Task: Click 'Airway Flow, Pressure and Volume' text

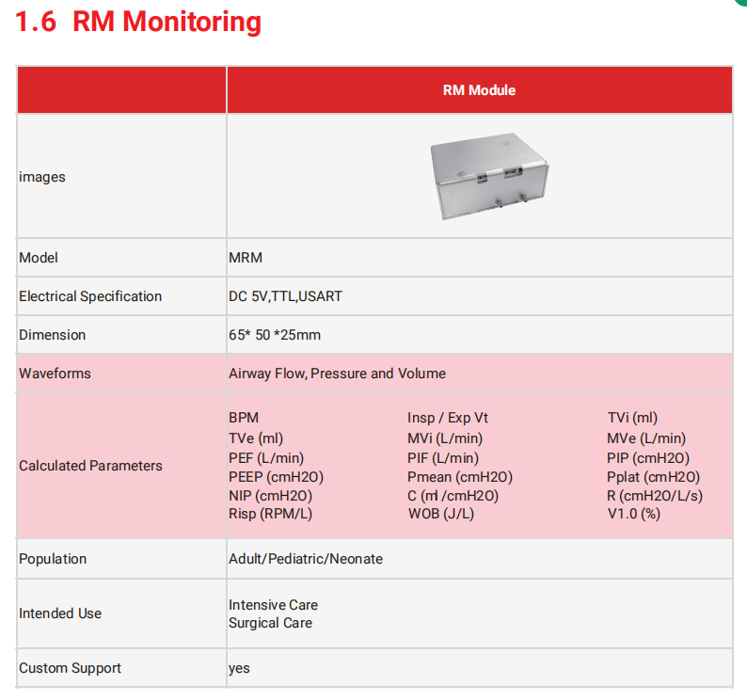Action: click(x=337, y=374)
